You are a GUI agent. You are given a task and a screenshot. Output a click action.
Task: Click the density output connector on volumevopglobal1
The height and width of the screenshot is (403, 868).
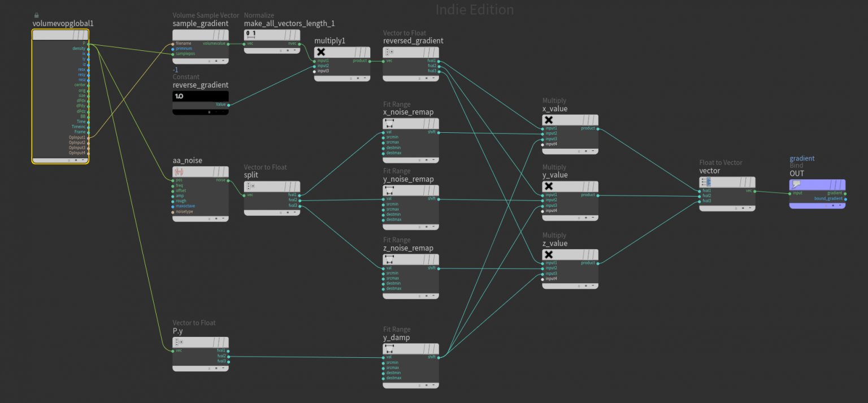click(x=88, y=48)
